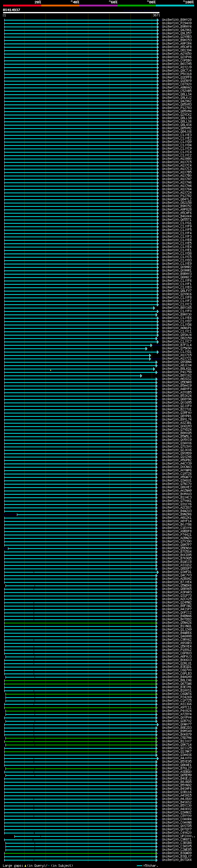Image resolution: width=197 pixels, height=868 pixels.
Task: Select label UniRef100_Q3ANU2
Action: tap(177, 812)
